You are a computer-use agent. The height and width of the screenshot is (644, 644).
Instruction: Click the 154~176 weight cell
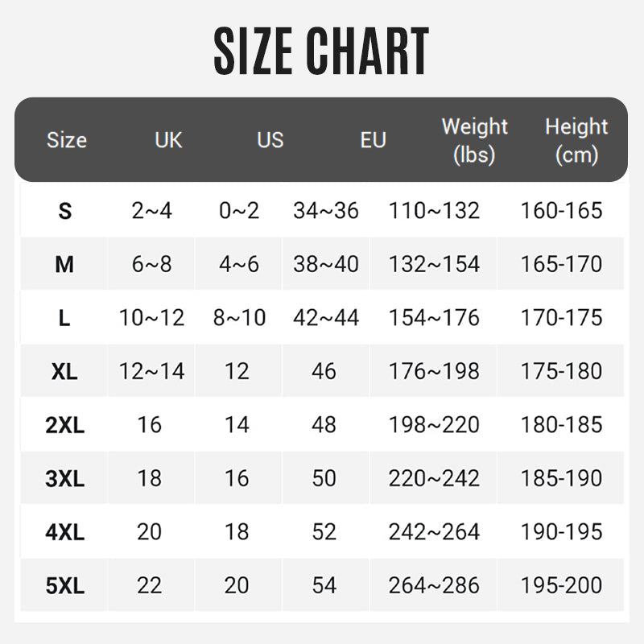click(x=434, y=317)
